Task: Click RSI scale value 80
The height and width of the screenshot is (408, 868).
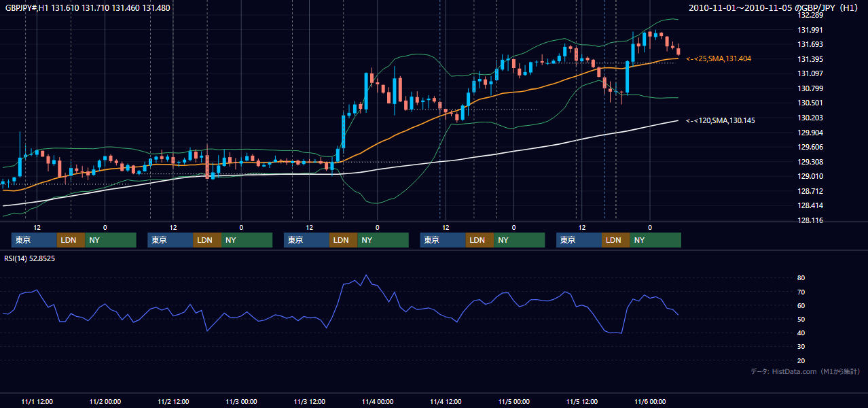Action: click(x=801, y=278)
